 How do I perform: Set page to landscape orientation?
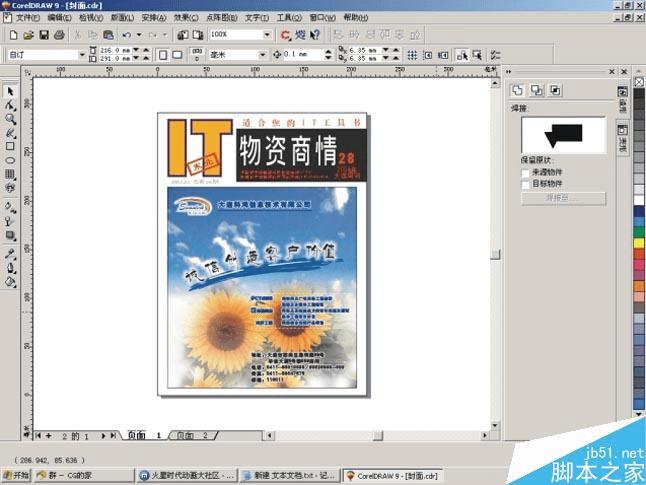pos(178,55)
